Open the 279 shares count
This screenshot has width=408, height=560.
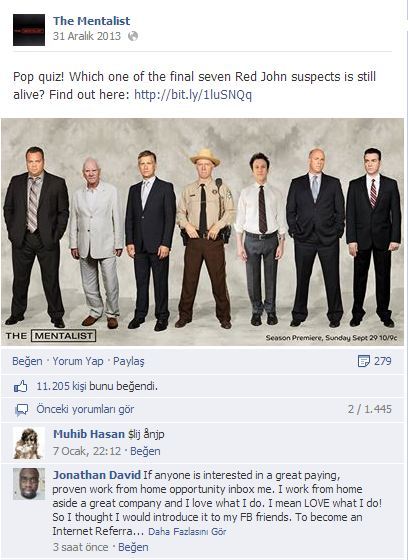(x=383, y=361)
